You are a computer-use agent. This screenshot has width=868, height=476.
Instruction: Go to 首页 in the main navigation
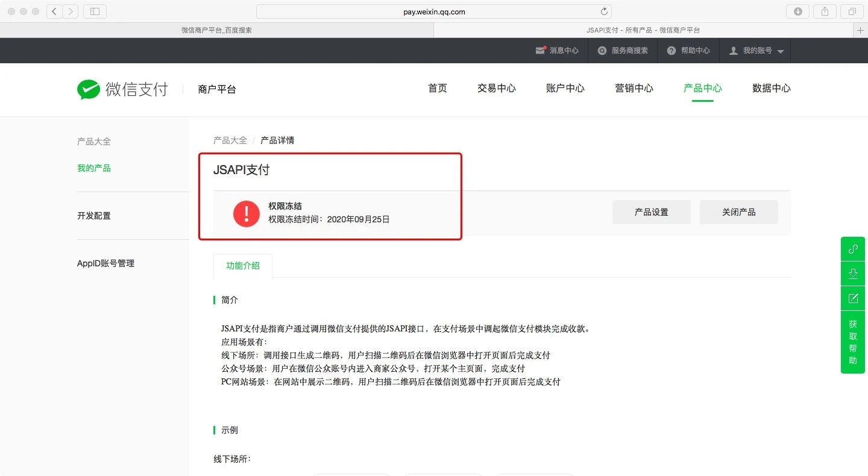click(x=438, y=88)
